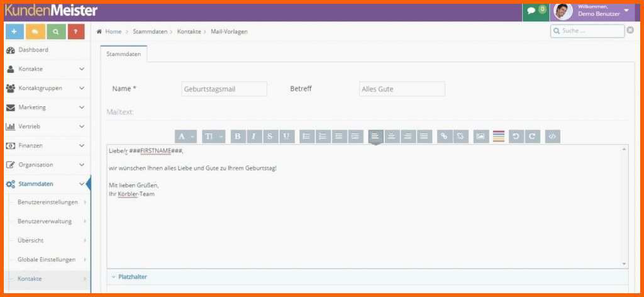This screenshot has width=644, height=297.
Task: Toggle strikethrough text formatting
Action: coord(270,137)
